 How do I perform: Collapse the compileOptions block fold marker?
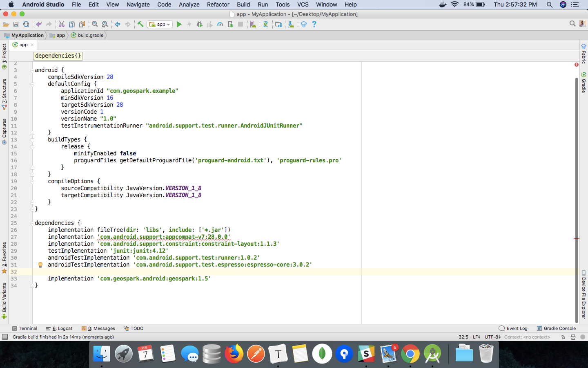(x=32, y=182)
